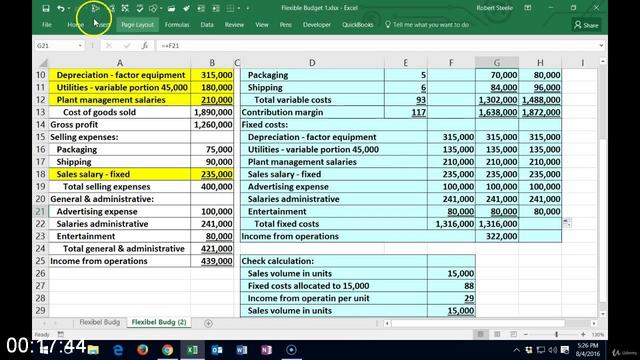640x360 pixels.
Task: Open the Undo history dropdown arrow
Action: (x=69, y=8)
